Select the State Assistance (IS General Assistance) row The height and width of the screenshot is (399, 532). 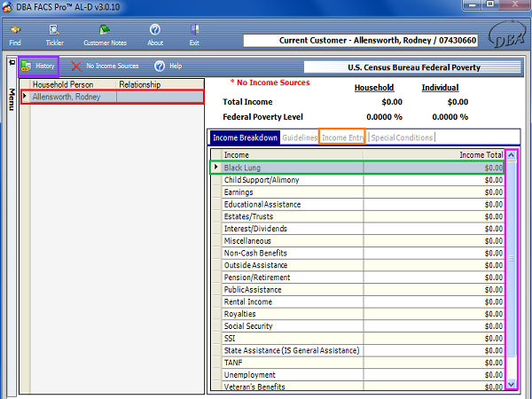click(358, 351)
